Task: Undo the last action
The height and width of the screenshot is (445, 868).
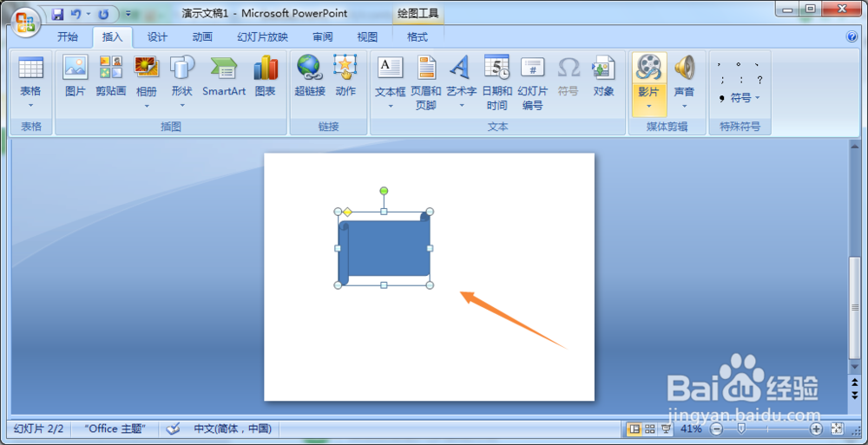Action: click(76, 14)
